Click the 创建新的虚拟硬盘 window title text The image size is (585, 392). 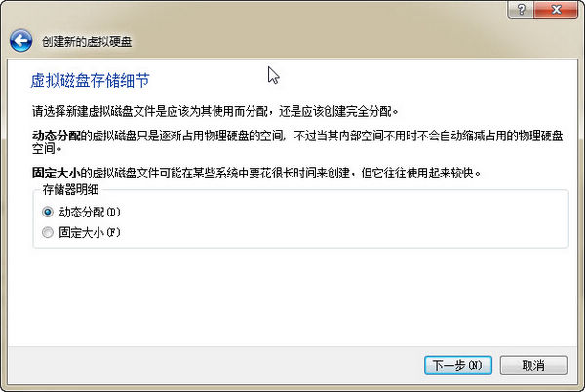(x=87, y=41)
